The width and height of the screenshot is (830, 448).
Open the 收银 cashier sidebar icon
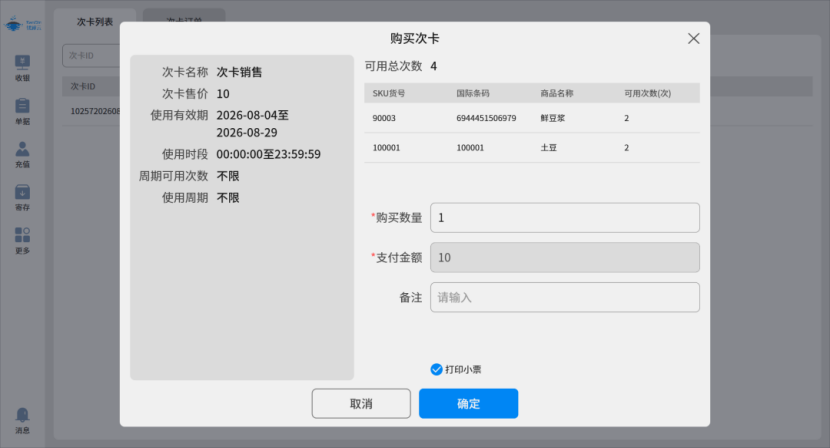click(x=22, y=68)
